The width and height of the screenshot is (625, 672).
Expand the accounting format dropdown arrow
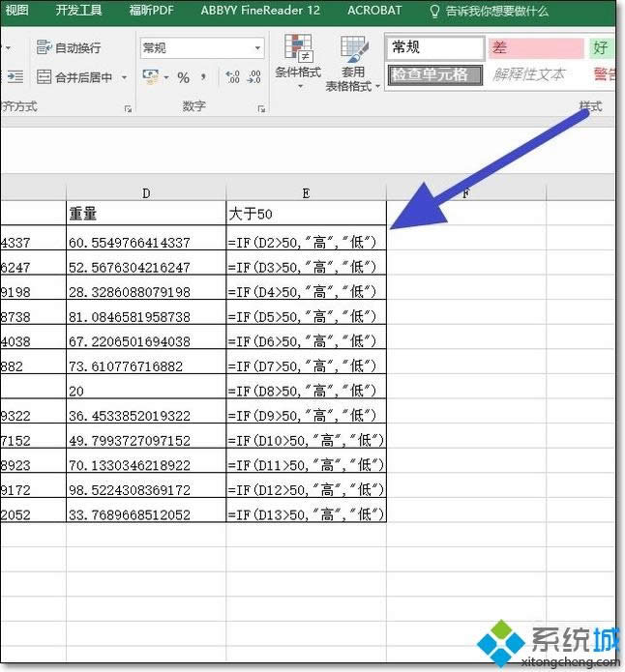(166, 77)
